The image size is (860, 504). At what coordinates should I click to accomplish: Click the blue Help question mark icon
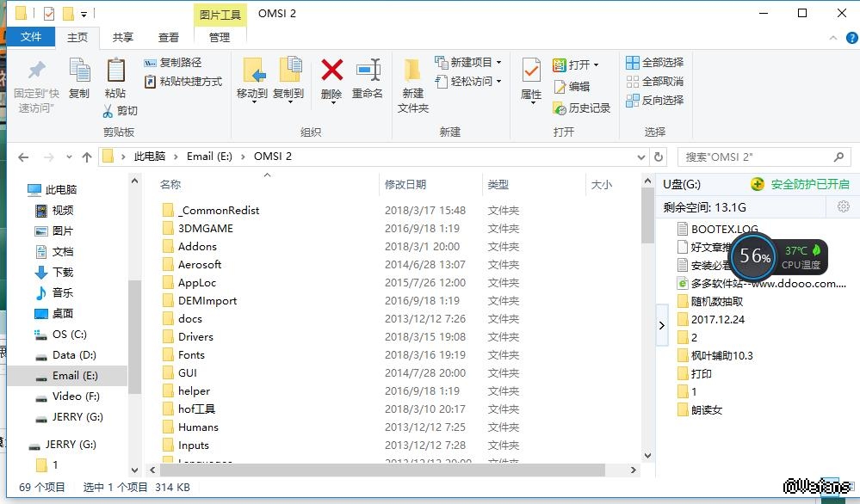pyautogui.click(x=851, y=38)
